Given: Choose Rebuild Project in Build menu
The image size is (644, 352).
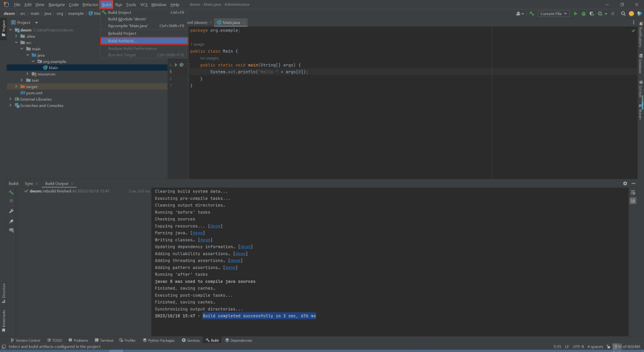Looking at the screenshot, I should coord(122,33).
